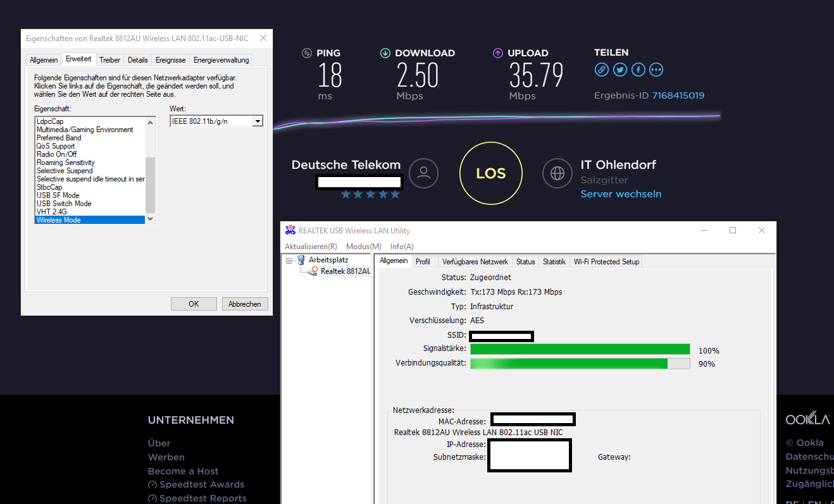The height and width of the screenshot is (504, 834).
Task: Open the Verfügbares Netzwerk tab
Action: pyautogui.click(x=475, y=262)
